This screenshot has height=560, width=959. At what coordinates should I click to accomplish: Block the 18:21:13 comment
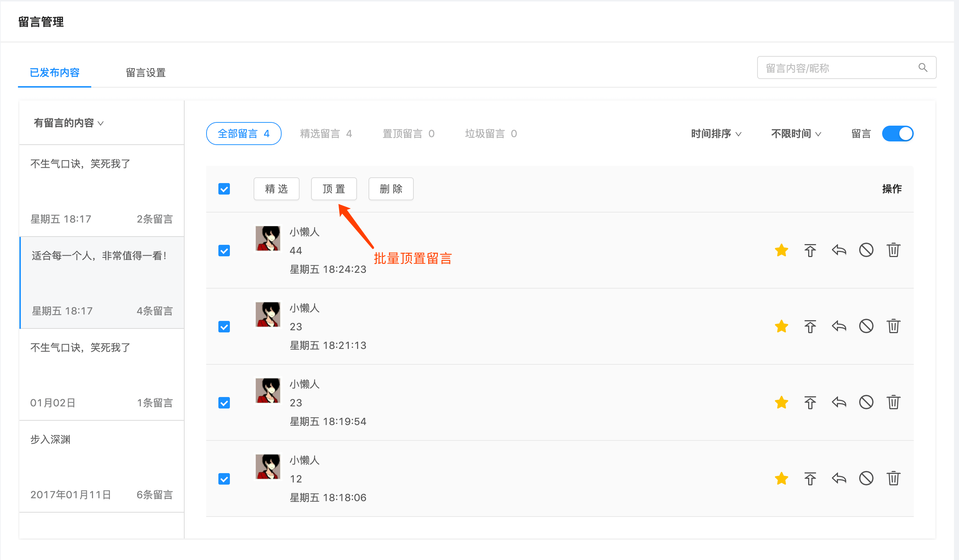(866, 326)
